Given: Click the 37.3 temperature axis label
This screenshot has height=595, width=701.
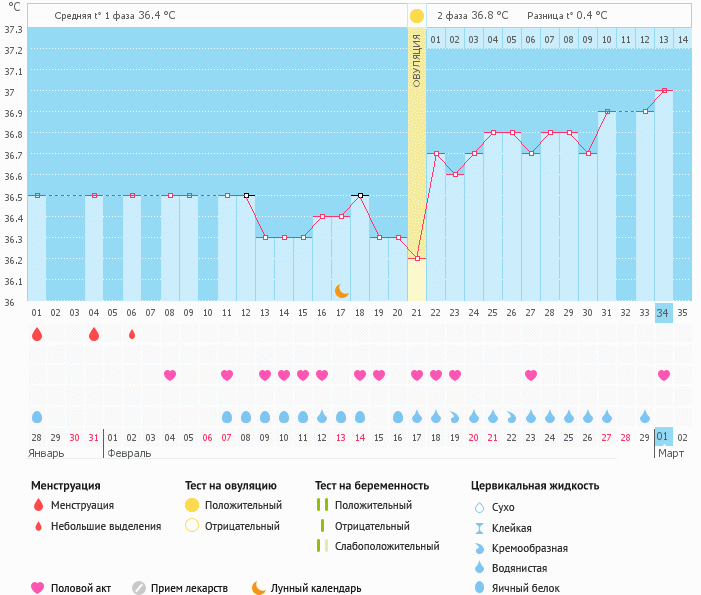Looking at the screenshot, I should point(13,30).
